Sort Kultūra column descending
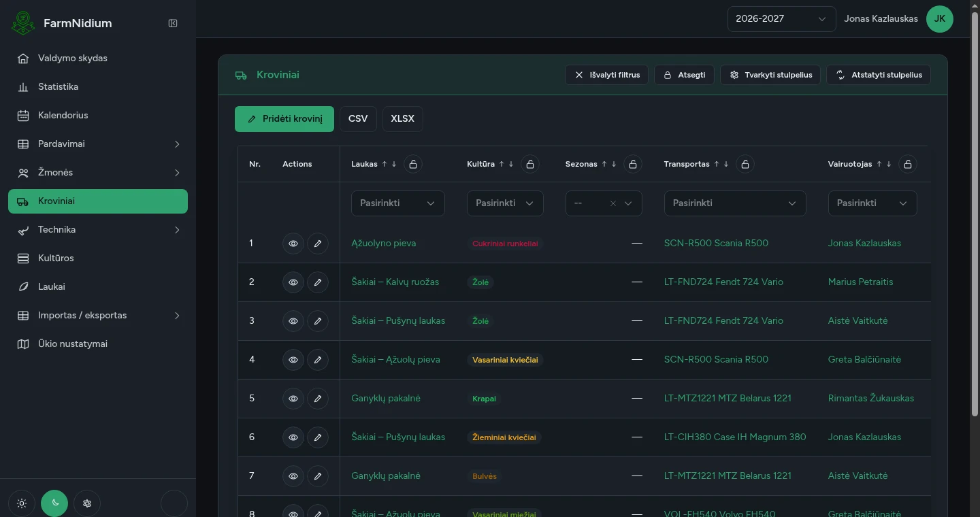Screen dimensions: 980x517 tap(511, 164)
